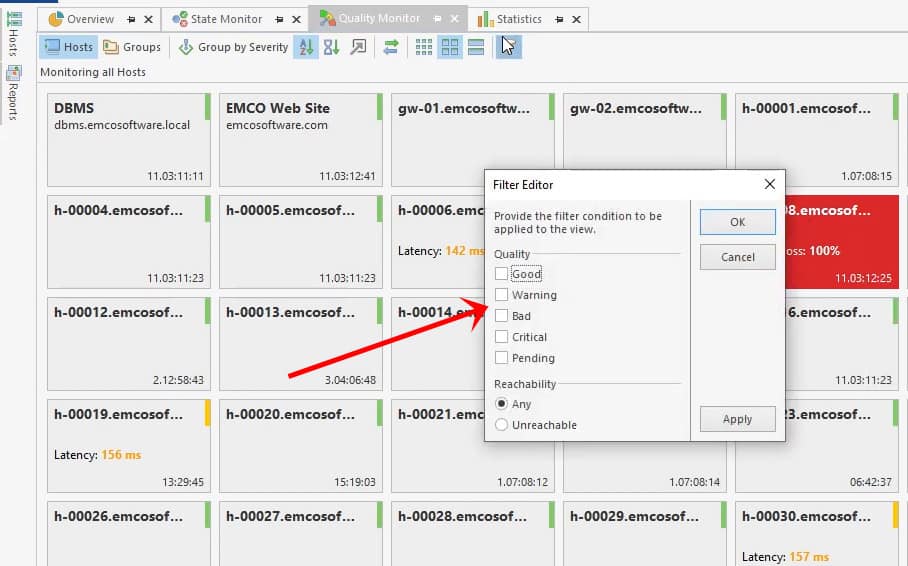
Task: Check the Bad quality checkbox
Action: pos(501,316)
